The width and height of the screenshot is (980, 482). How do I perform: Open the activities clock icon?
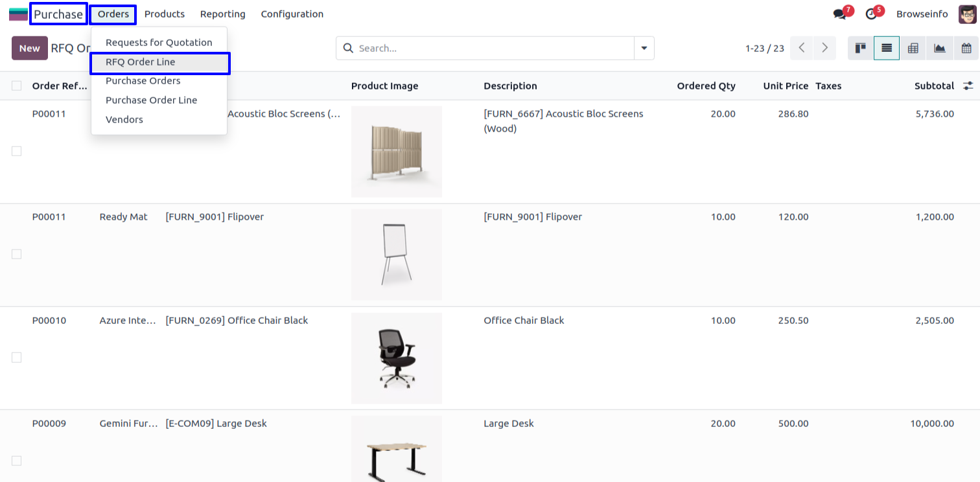(x=871, y=14)
